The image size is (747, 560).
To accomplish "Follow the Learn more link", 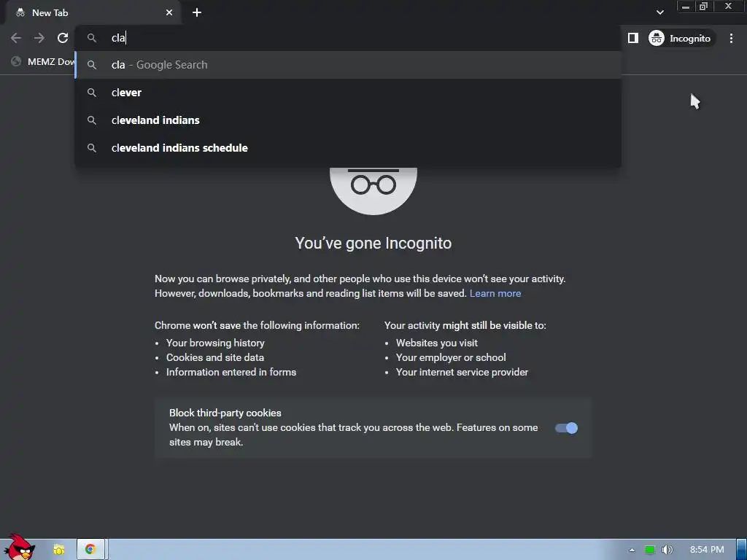I will [x=495, y=293].
